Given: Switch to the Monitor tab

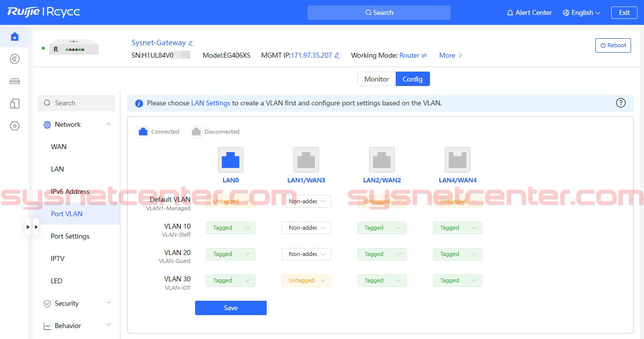Looking at the screenshot, I should 376,79.
